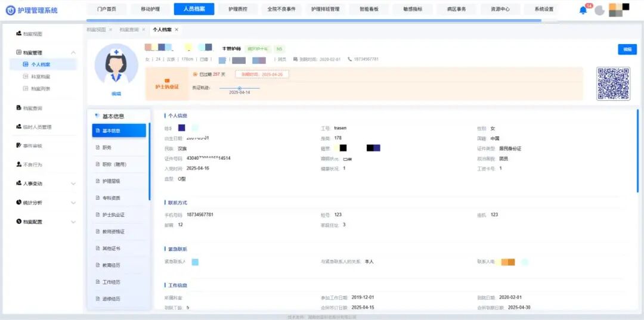Open the notification bell with badge
The height and width of the screenshot is (320, 644).
pyautogui.click(x=583, y=10)
